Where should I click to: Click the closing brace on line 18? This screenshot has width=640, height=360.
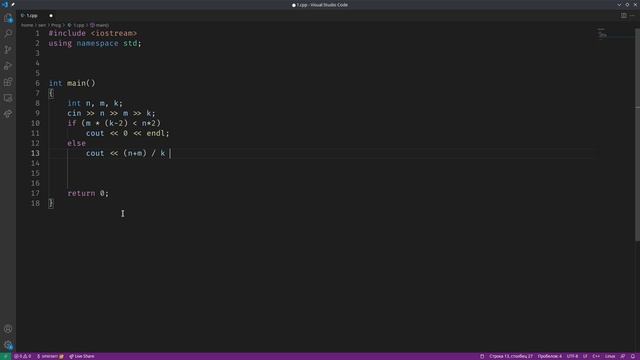[51, 203]
